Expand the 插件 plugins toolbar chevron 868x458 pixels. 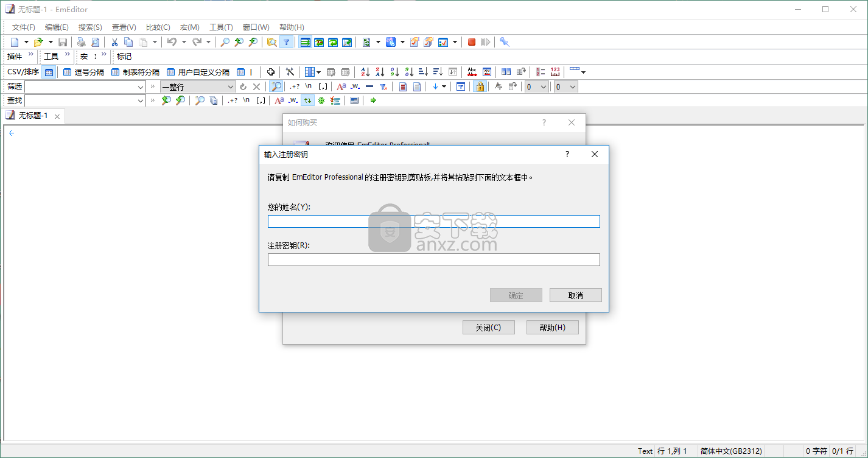point(31,55)
